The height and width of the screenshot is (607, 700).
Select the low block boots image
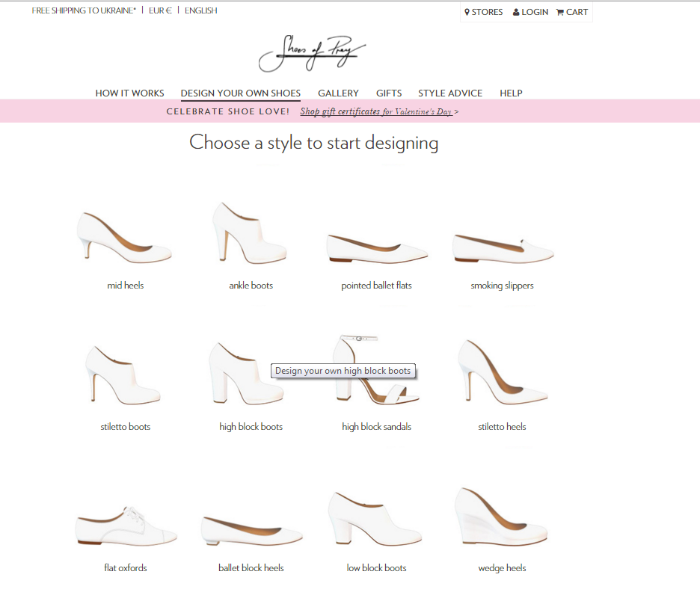tap(375, 518)
